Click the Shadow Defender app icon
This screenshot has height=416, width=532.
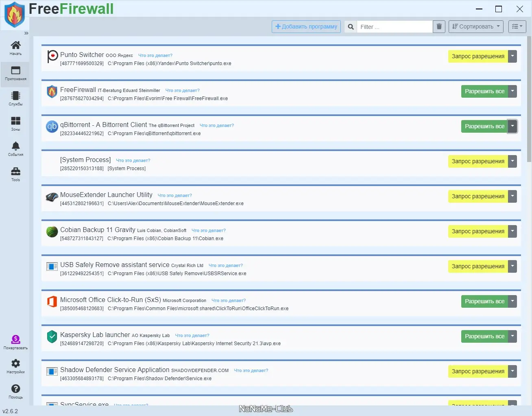coord(52,372)
